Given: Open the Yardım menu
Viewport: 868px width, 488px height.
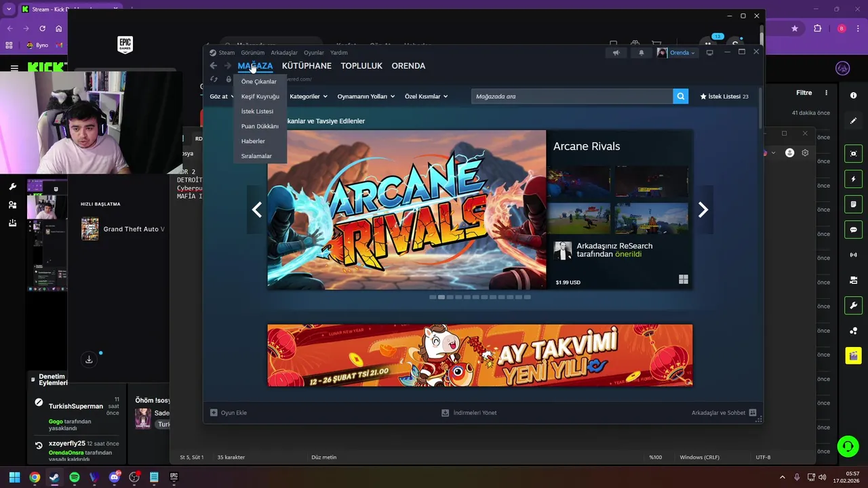Looking at the screenshot, I should tap(339, 53).
